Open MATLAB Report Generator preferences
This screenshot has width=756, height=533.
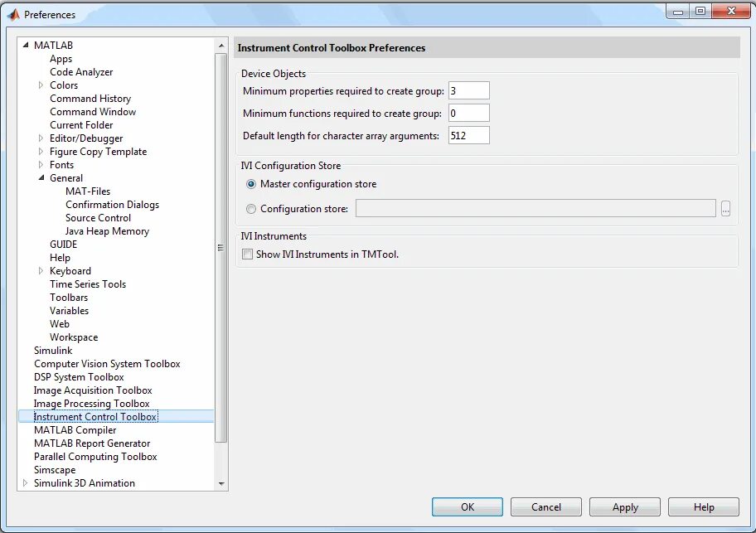[92, 443]
